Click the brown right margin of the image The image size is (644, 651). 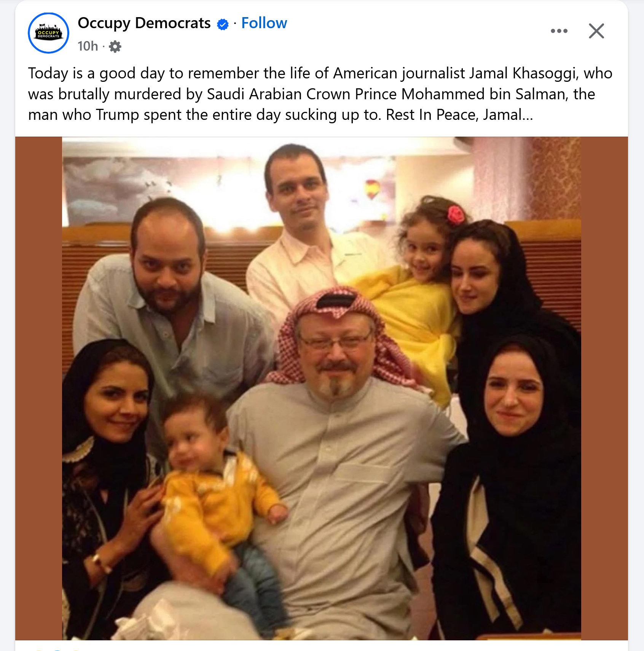coord(604,388)
